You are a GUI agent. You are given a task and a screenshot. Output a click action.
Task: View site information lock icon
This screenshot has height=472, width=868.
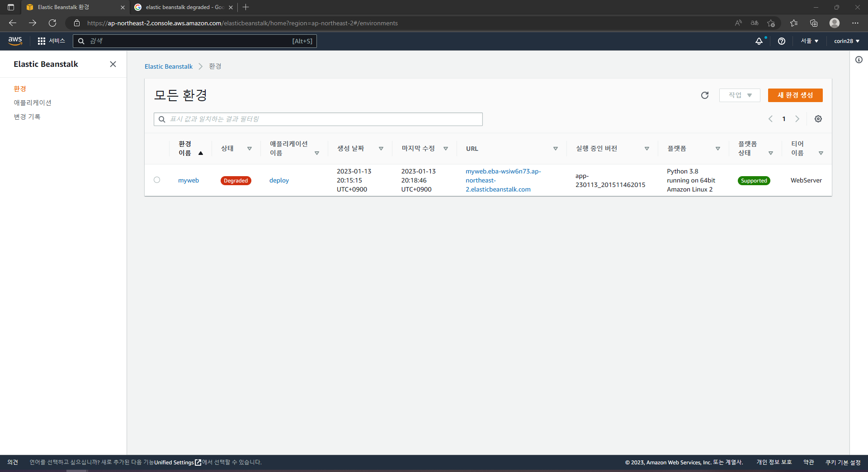click(x=77, y=23)
